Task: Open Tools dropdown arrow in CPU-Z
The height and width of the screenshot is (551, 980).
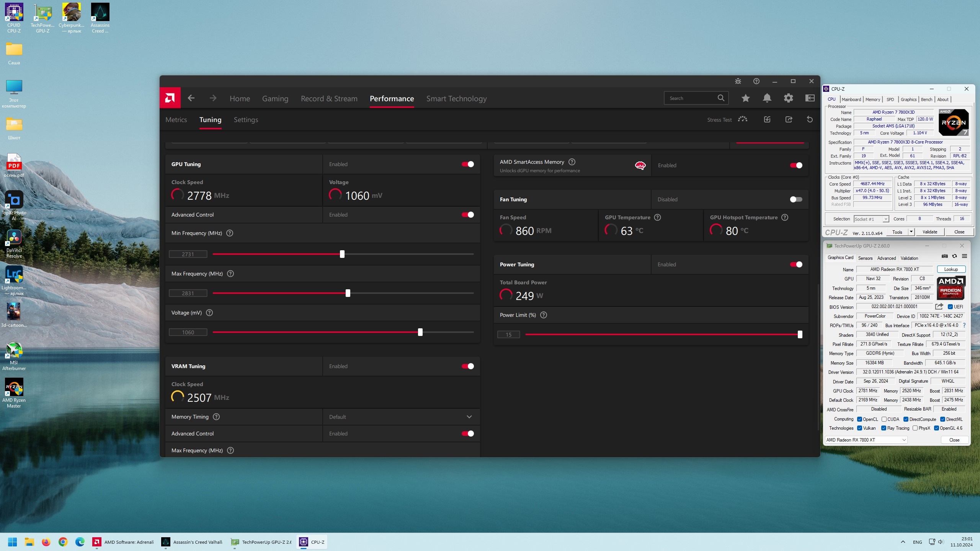Action: point(911,232)
